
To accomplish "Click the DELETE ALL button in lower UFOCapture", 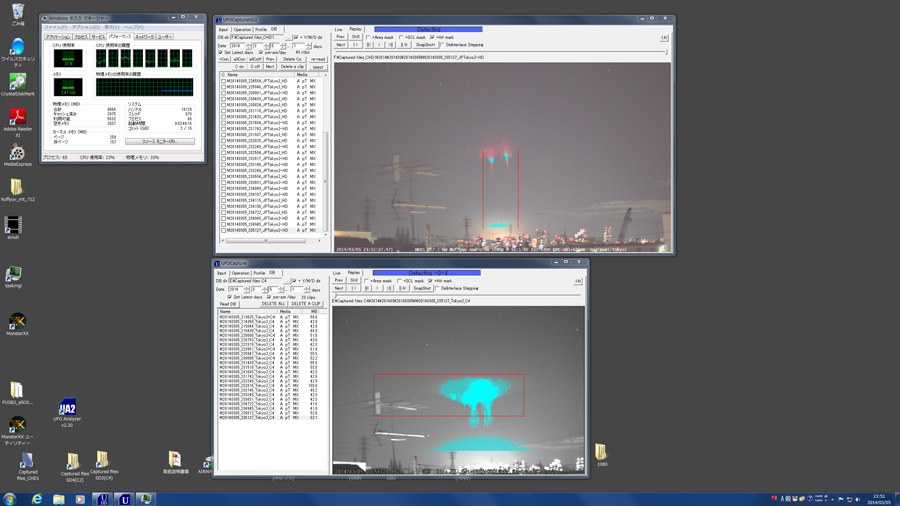I will coord(274,304).
